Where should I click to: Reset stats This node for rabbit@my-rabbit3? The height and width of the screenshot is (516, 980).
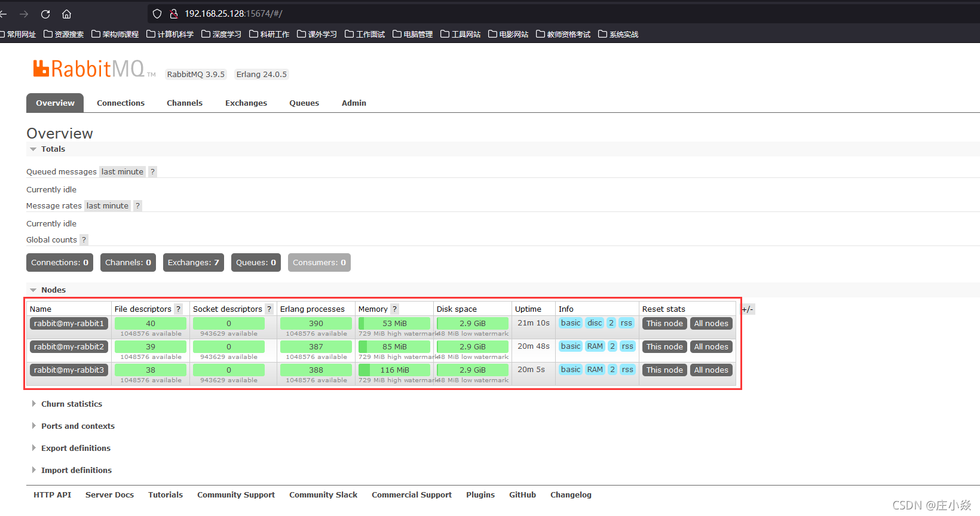(664, 370)
